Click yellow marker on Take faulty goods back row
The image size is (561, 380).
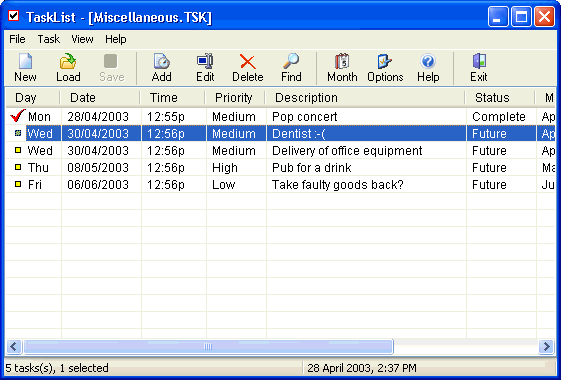(x=18, y=184)
